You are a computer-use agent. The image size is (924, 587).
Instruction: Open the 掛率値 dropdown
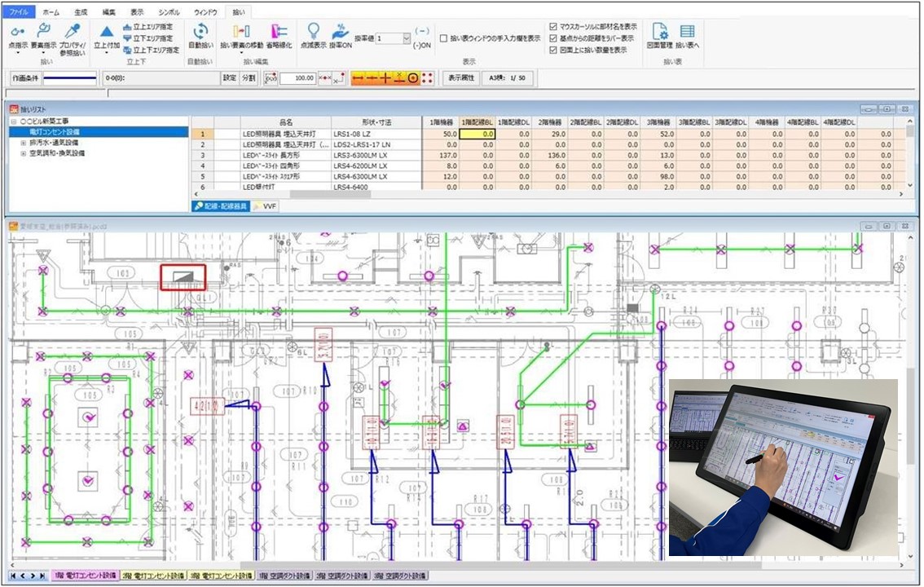click(x=406, y=38)
